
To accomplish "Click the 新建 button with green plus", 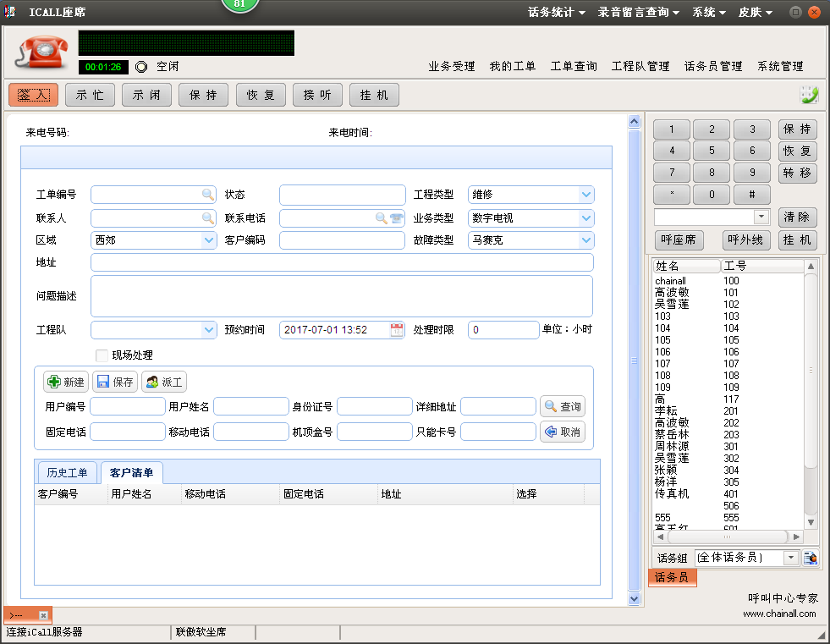I will pos(66,382).
